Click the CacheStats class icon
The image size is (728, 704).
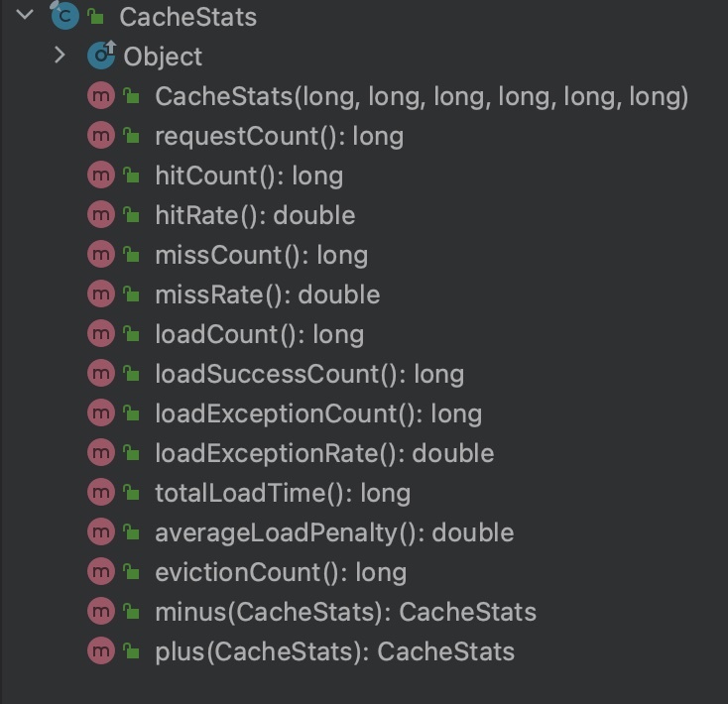64,15
